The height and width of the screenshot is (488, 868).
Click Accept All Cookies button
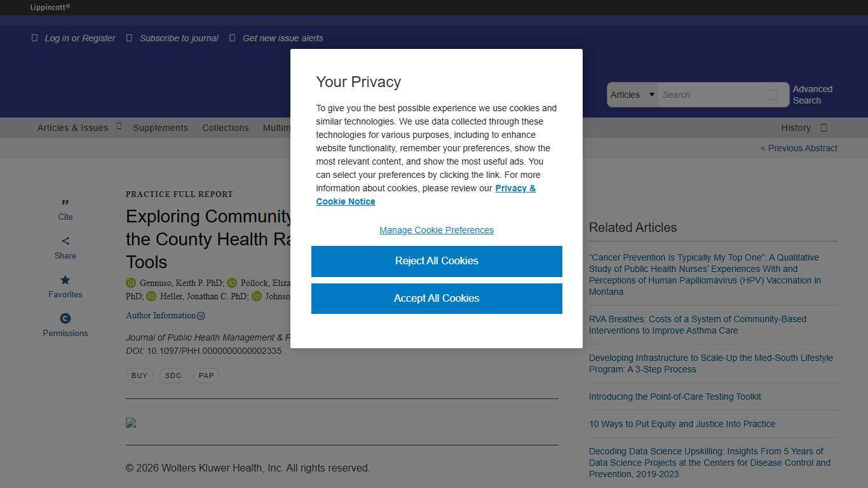point(437,299)
